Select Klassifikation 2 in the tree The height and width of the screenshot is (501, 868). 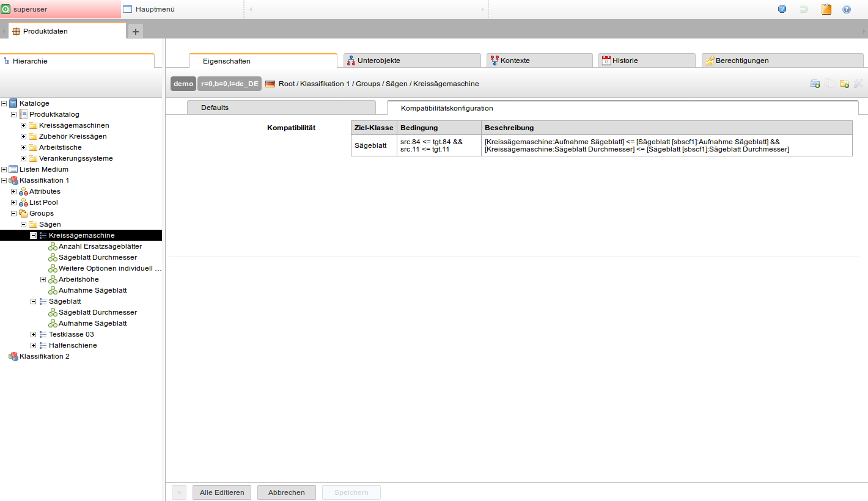click(44, 356)
